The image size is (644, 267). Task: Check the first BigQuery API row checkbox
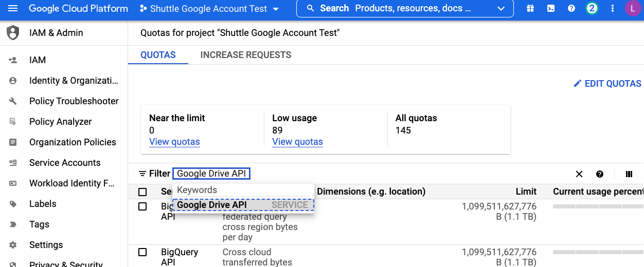pyautogui.click(x=142, y=206)
